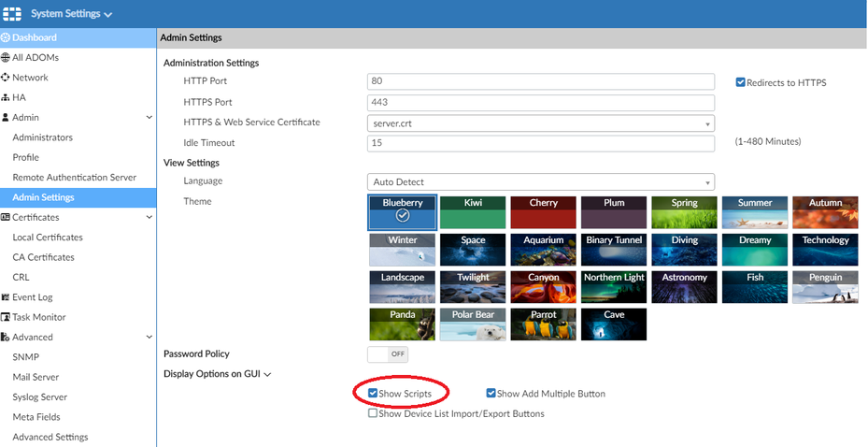Choose the Autumn theme thumbnail

pos(825,212)
